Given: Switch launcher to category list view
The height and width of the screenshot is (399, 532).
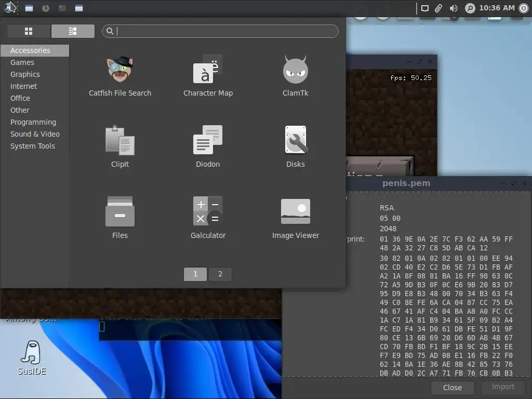Looking at the screenshot, I should click(73, 31).
